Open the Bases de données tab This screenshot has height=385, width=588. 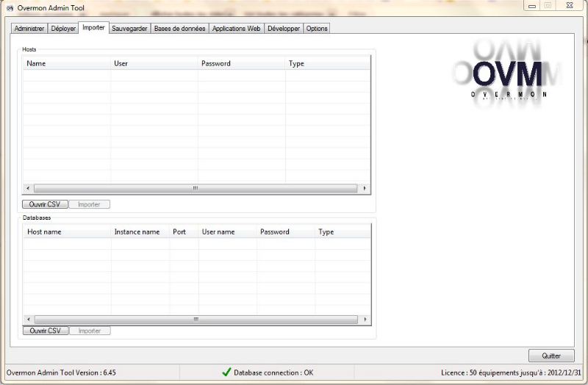tap(179, 29)
